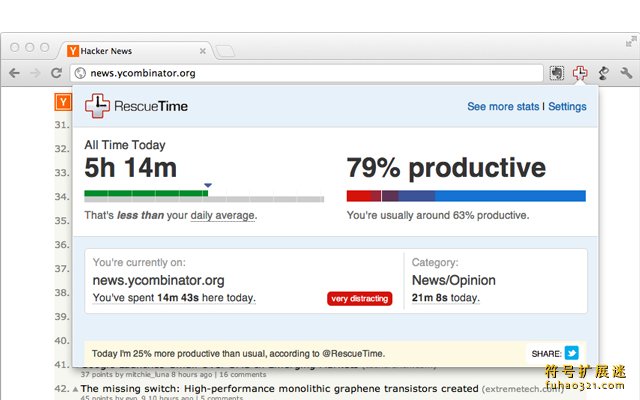Click the 5h 14m total time
The image size is (640, 400).
click(x=131, y=168)
